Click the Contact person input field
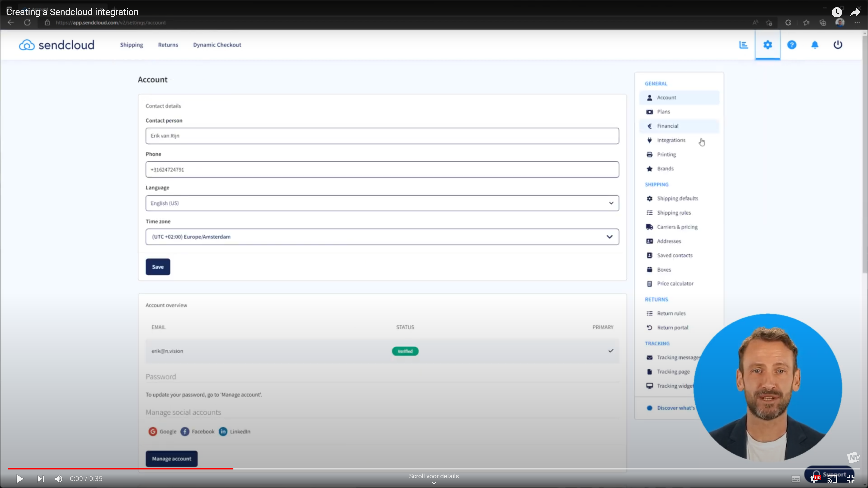 [x=382, y=136]
